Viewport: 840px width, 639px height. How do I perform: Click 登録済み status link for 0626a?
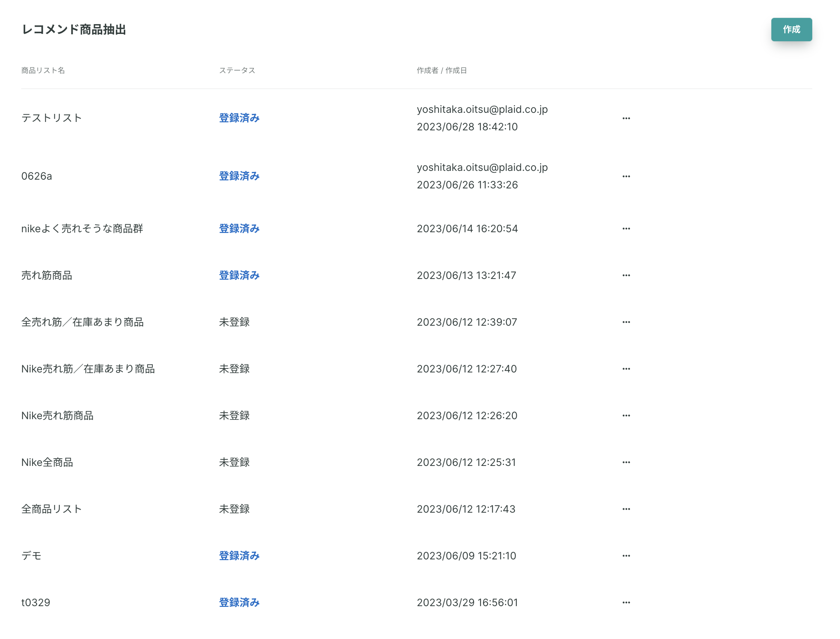[x=239, y=176]
